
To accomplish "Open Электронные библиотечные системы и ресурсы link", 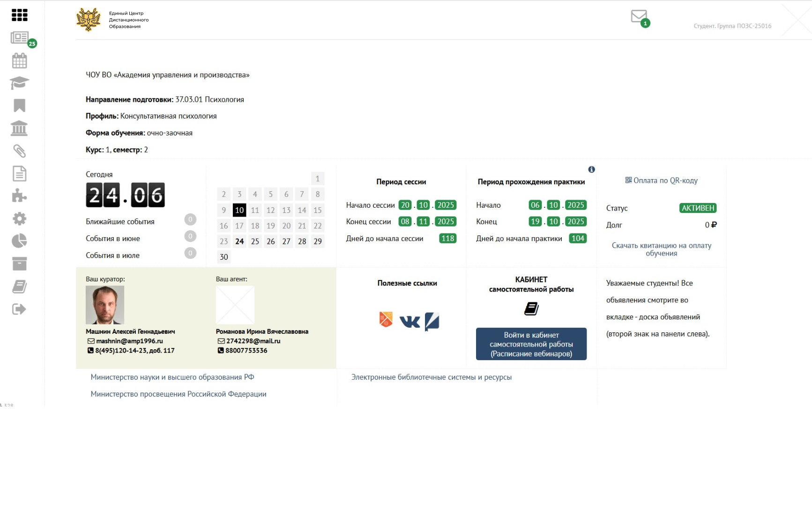I will (x=432, y=377).
